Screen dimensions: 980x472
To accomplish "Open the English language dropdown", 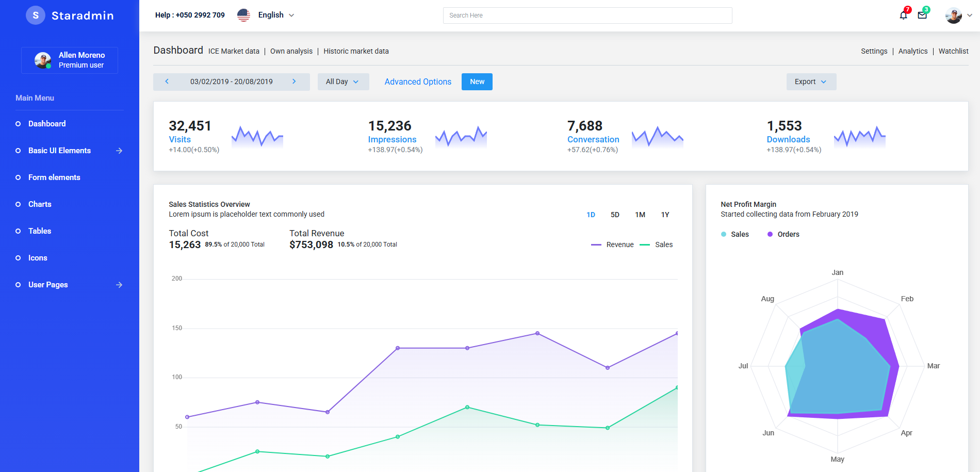I will pyautogui.click(x=276, y=15).
